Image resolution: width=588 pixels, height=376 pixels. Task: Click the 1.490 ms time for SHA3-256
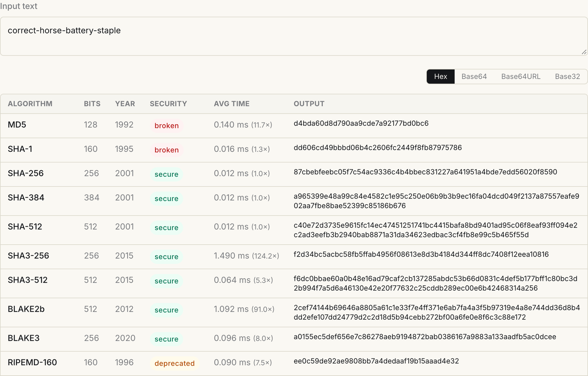tap(246, 255)
